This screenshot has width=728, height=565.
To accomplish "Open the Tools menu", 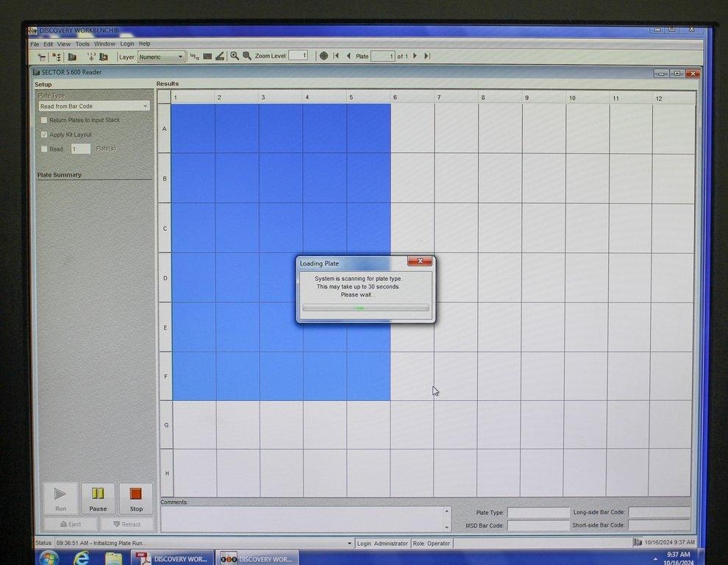I will click(x=82, y=44).
